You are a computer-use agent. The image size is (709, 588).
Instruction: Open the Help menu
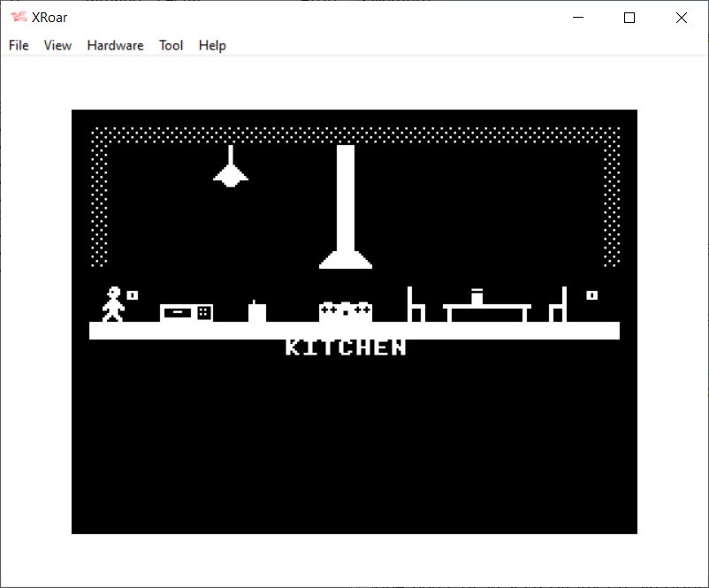click(x=212, y=45)
